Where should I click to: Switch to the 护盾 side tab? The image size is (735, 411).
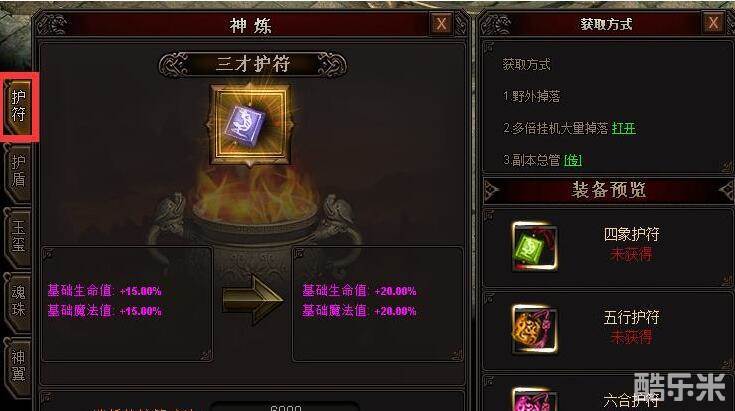(18, 171)
